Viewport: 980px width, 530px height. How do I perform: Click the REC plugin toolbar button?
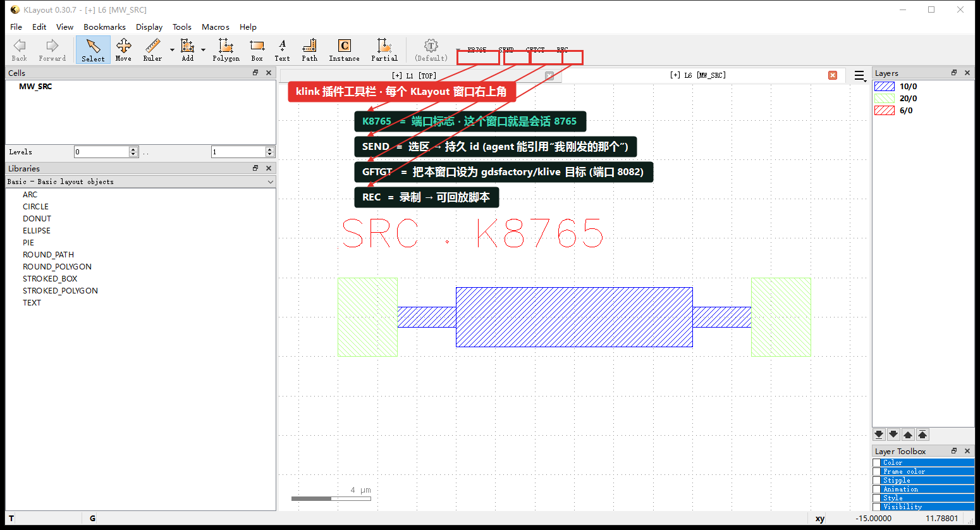click(563, 50)
